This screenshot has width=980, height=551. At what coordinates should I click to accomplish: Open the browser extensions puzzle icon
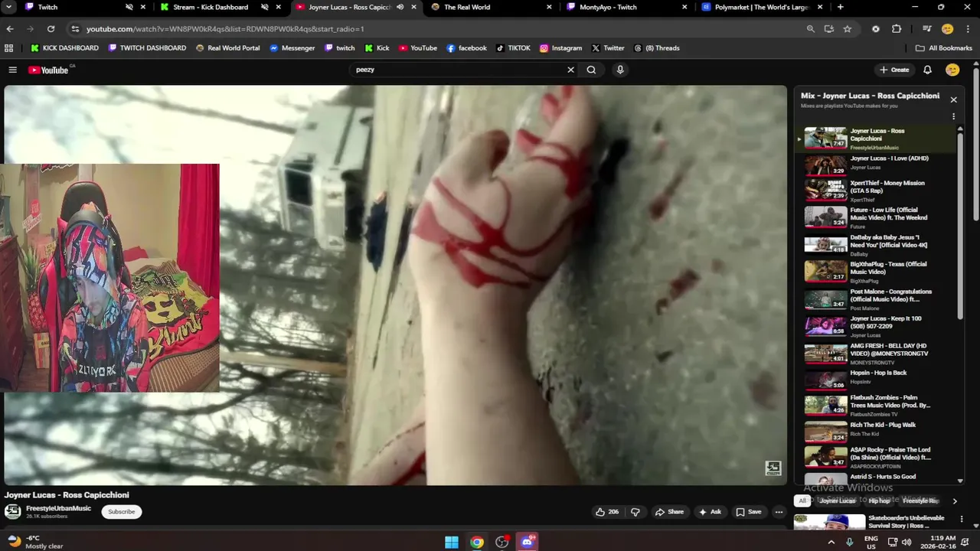coord(897,28)
